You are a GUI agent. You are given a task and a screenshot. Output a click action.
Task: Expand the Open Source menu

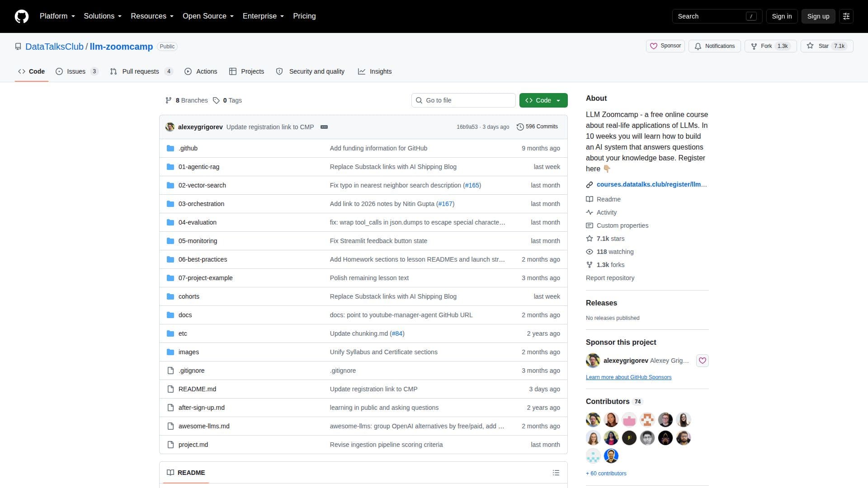[x=208, y=16]
